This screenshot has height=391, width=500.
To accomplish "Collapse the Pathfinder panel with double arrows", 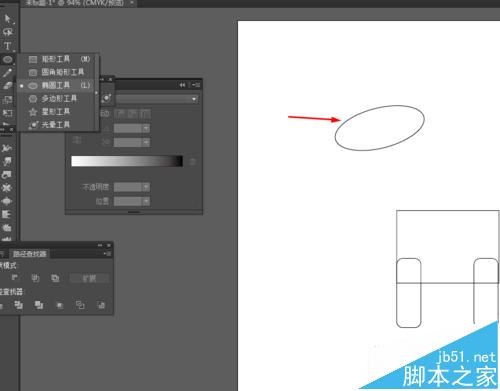I will point(100,245).
